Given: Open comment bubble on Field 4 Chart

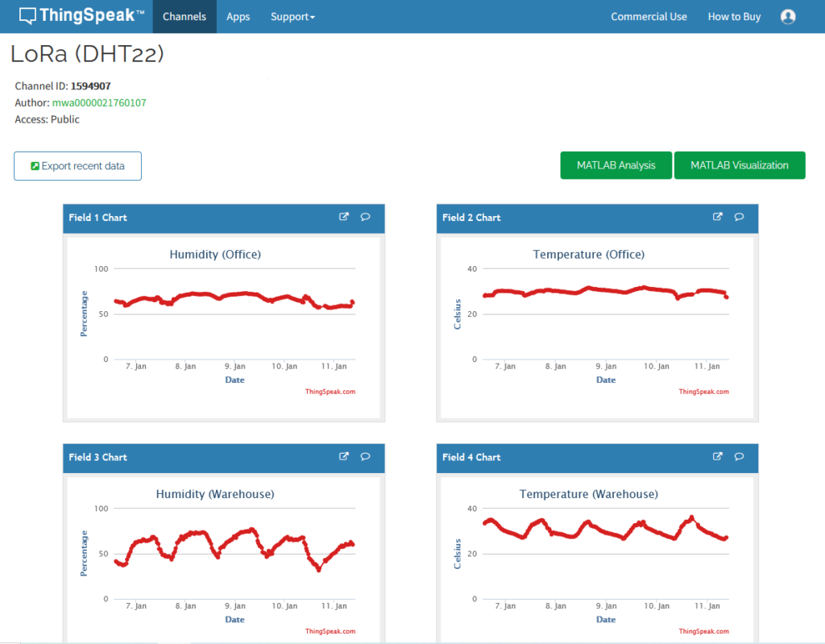Looking at the screenshot, I should click(x=739, y=457).
